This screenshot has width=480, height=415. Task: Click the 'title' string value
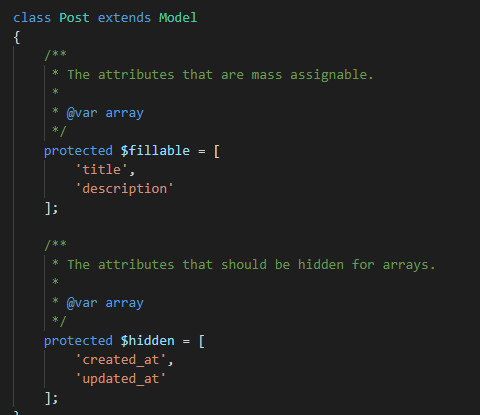tap(101, 170)
